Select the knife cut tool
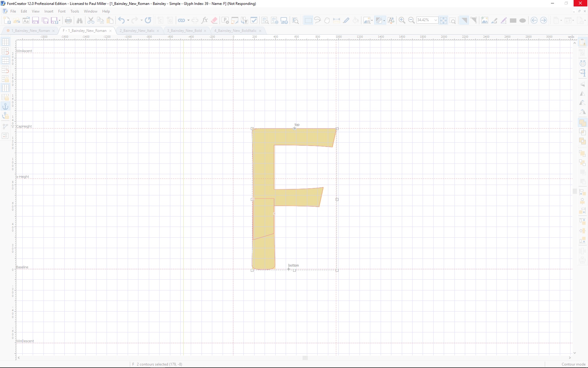 click(346, 21)
